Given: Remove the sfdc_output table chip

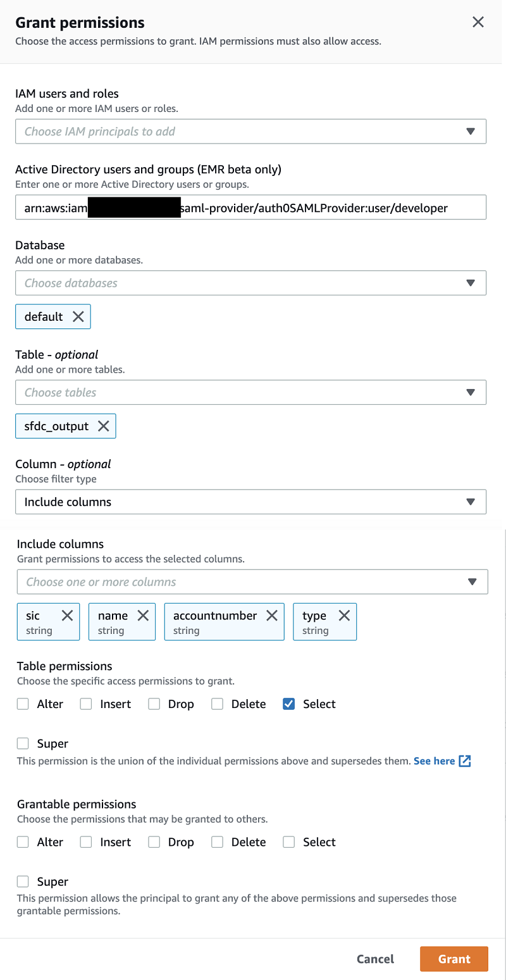Looking at the screenshot, I should click(x=103, y=426).
